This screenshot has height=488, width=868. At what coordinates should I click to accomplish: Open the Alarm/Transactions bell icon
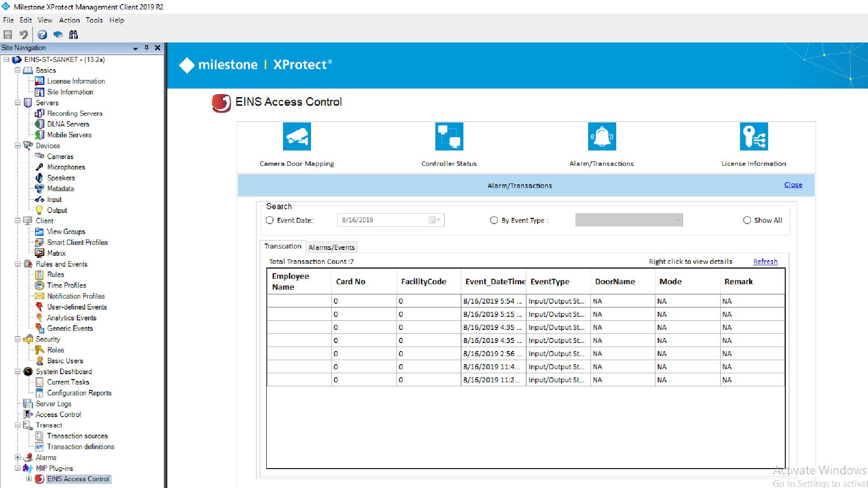602,136
